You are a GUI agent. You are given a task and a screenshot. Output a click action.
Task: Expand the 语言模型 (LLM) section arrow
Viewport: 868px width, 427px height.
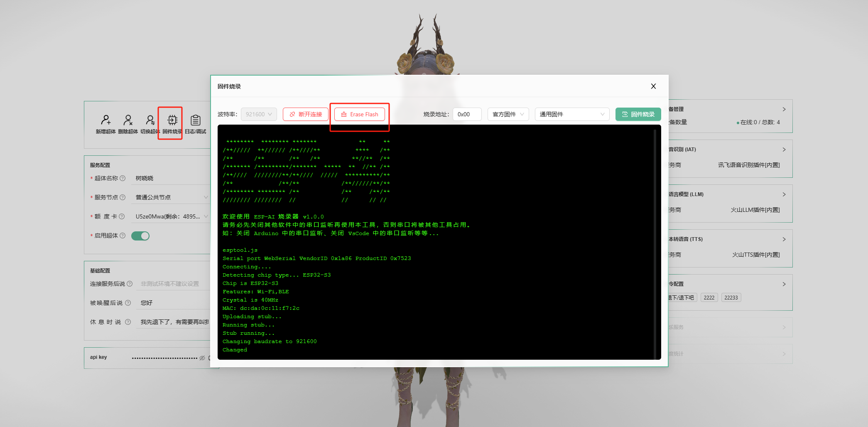pos(784,194)
